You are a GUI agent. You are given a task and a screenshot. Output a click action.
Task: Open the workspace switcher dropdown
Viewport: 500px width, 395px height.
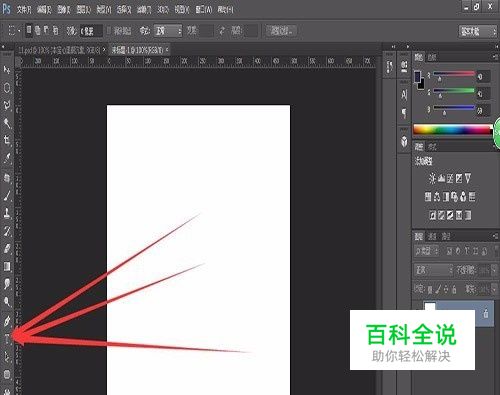pos(478,32)
